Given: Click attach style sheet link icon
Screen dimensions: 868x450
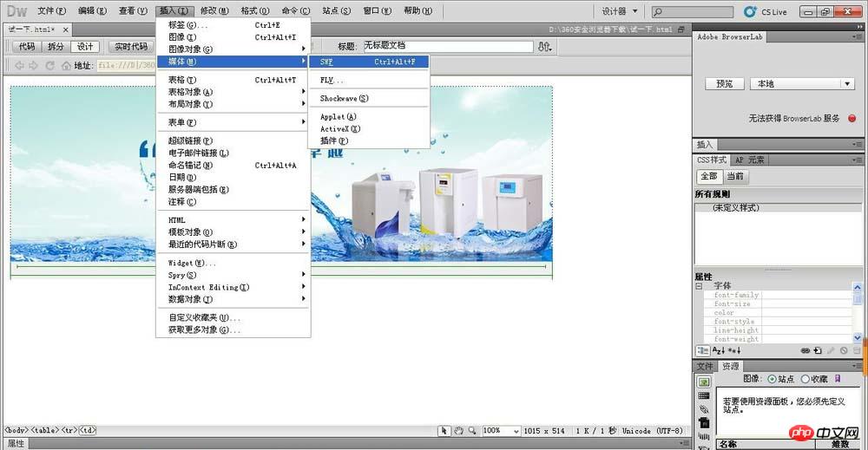Looking at the screenshot, I should (806, 349).
